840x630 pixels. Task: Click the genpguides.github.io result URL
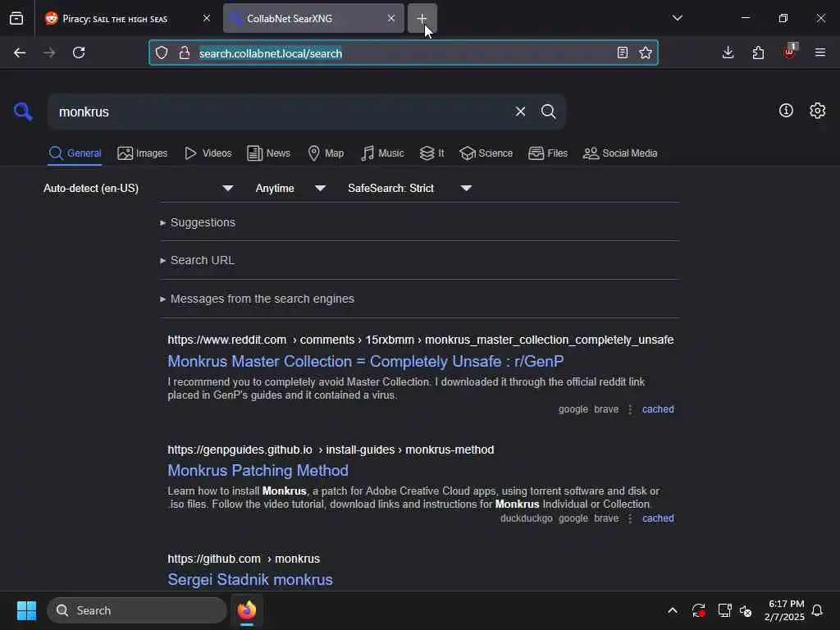point(331,450)
